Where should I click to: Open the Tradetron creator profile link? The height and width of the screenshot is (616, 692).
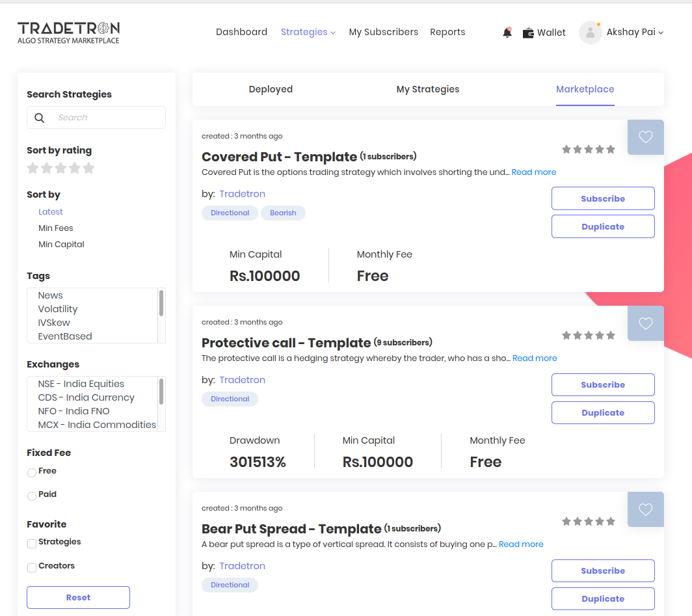(x=242, y=194)
